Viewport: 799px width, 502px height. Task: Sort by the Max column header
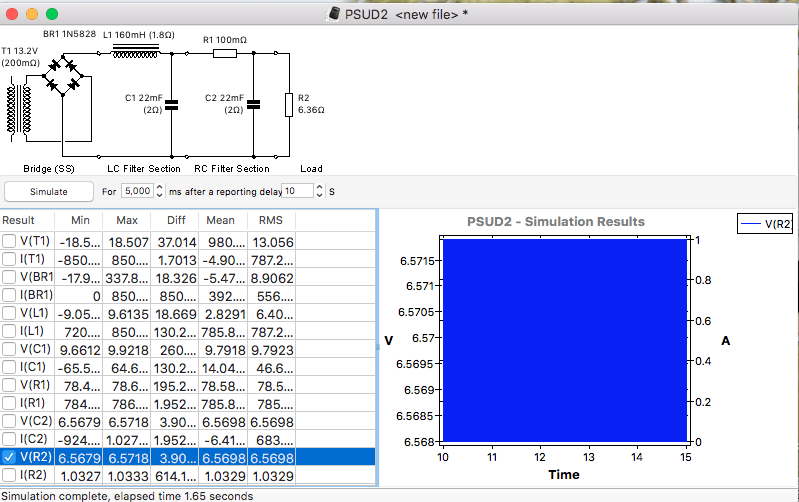point(127,220)
